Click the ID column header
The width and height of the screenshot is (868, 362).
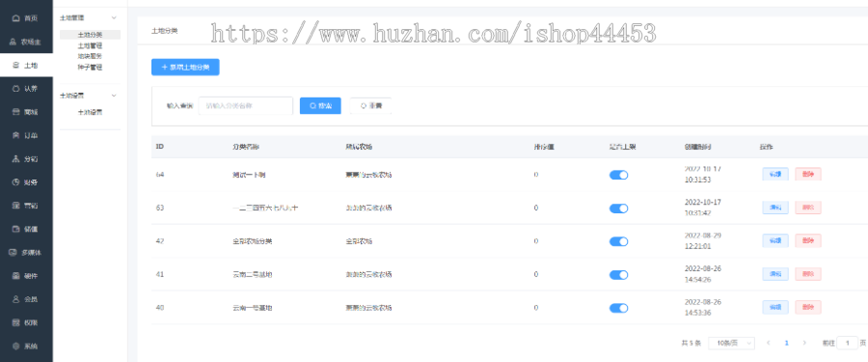point(159,147)
